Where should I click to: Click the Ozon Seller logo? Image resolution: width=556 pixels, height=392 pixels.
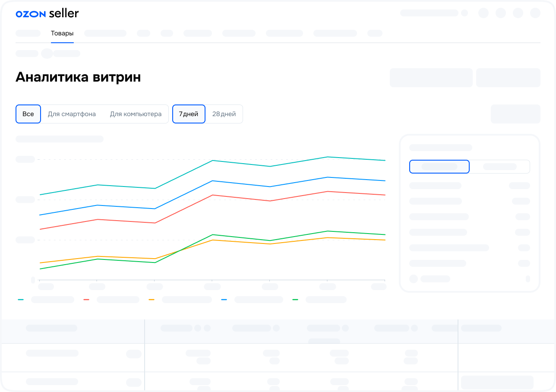(47, 13)
